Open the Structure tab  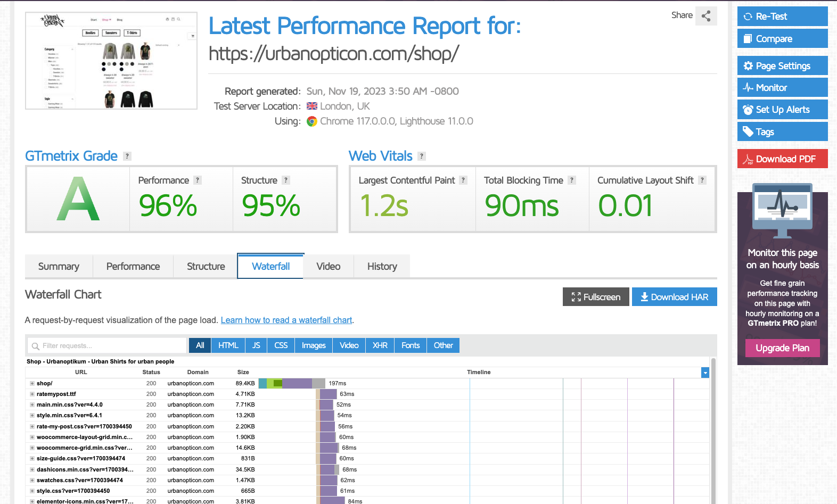coord(206,266)
